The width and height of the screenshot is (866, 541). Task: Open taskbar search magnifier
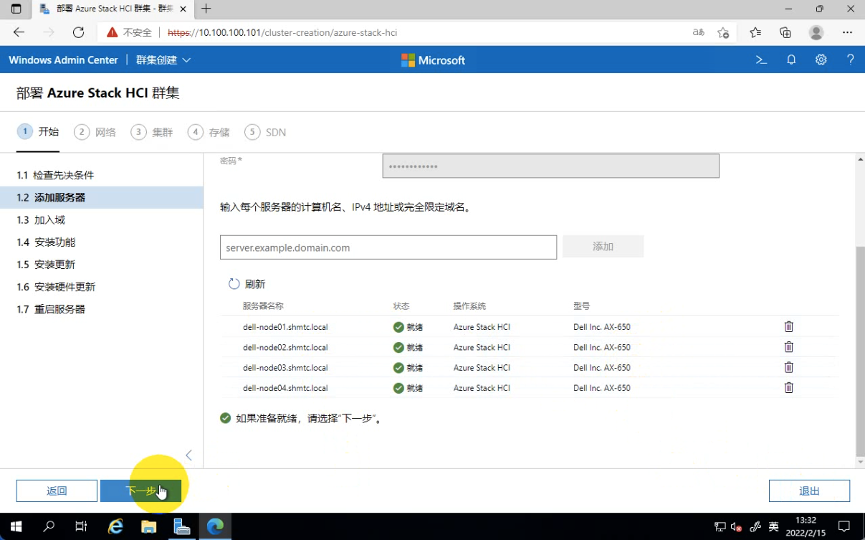coord(49,527)
